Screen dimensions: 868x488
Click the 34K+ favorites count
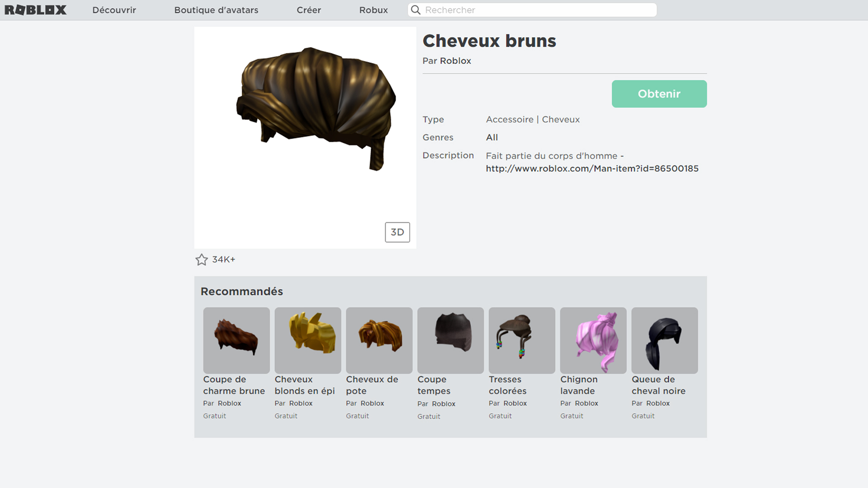tap(224, 259)
